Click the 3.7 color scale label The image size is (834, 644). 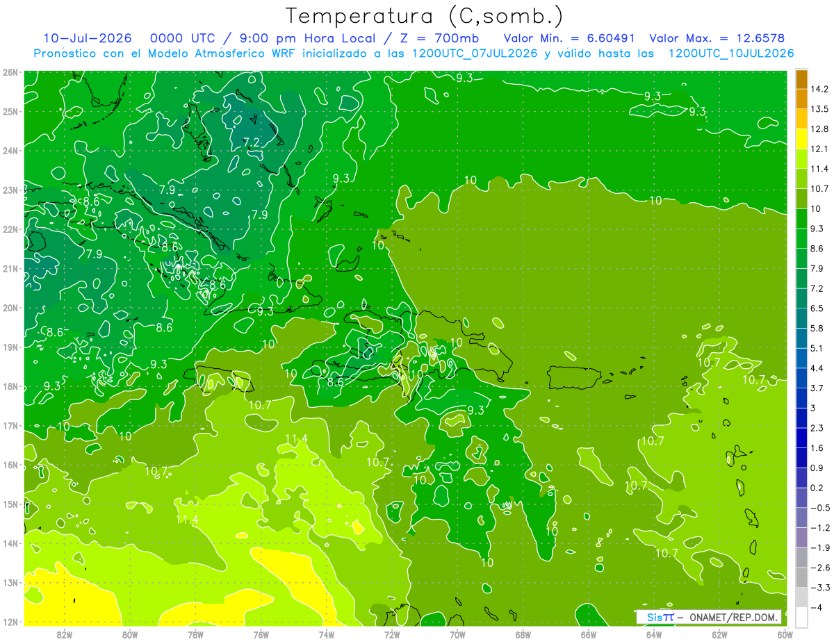pyautogui.click(x=818, y=388)
